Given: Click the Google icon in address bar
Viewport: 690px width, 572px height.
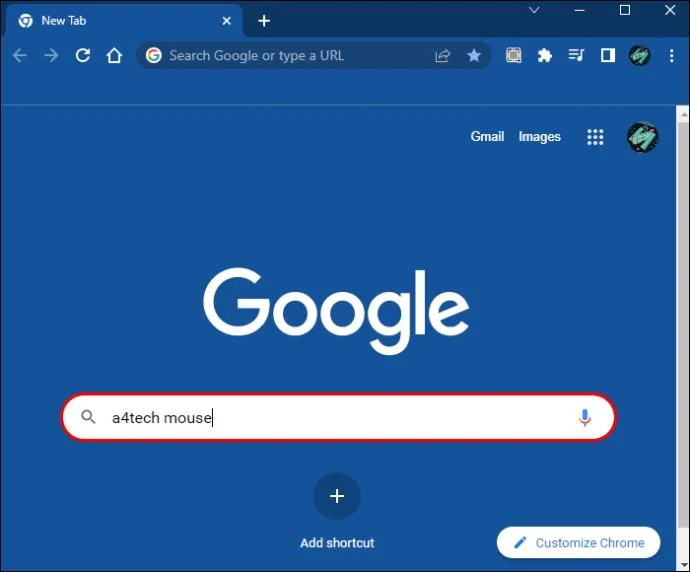Looking at the screenshot, I should [x=154, y=55].
